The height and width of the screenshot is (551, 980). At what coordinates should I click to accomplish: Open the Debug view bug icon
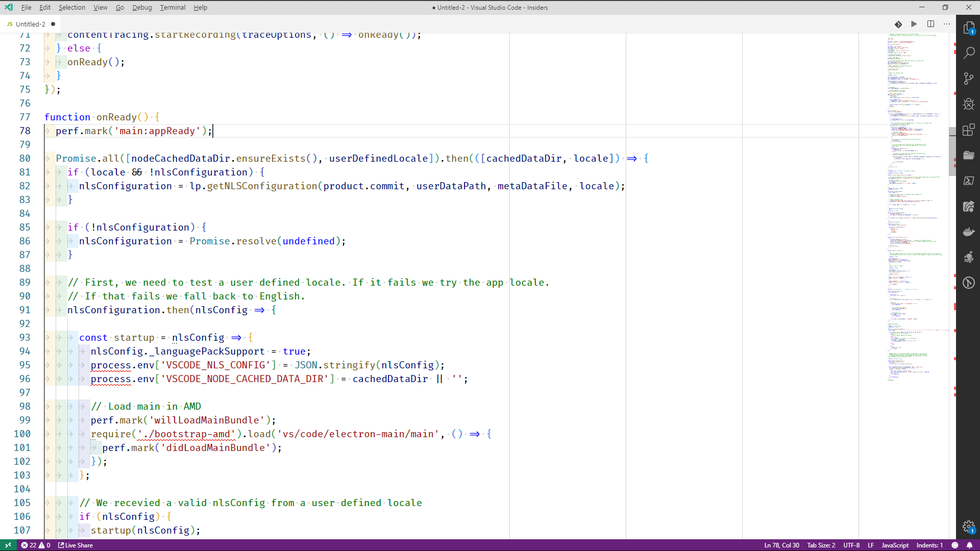[x=968, y=104]
